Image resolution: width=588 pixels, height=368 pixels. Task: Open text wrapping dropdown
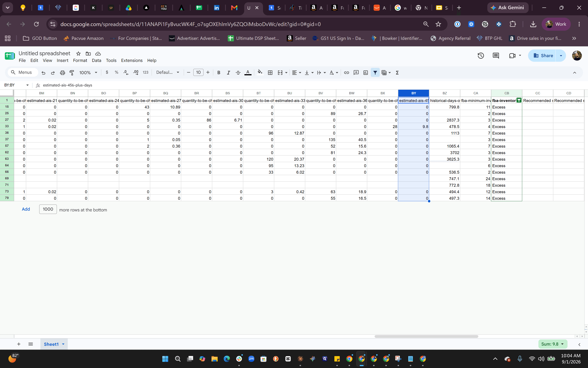pos(321,72)
